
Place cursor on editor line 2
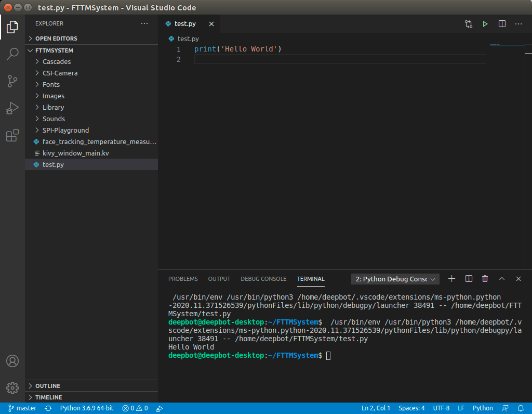(339, 59)
